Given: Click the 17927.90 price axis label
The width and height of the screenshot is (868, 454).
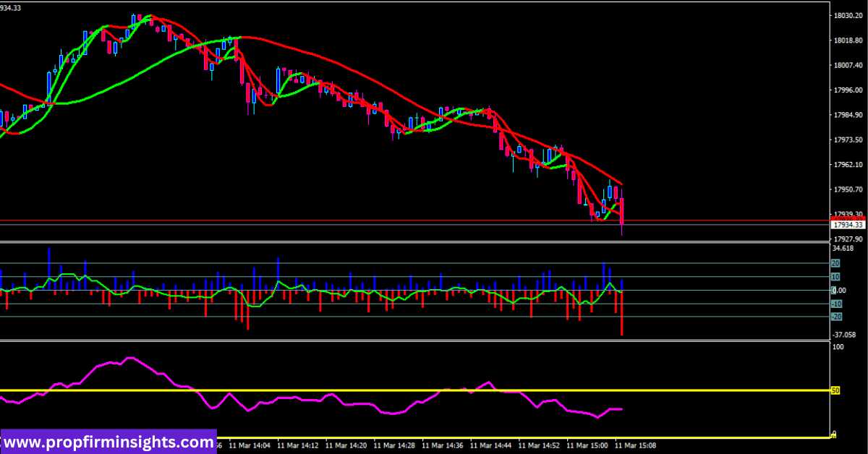Looking at the screenshot, I should [x=848, y=239].
